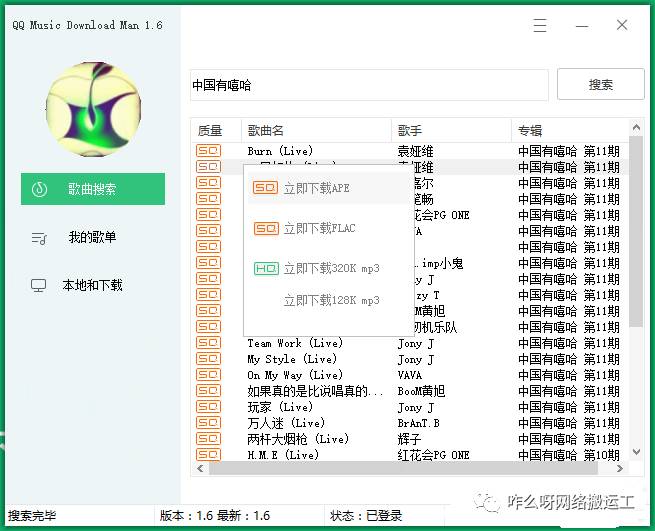Screen dimensions: 655x531
Task: Click the 歌曲搜索 circular icon
Action: click(39, 189)
